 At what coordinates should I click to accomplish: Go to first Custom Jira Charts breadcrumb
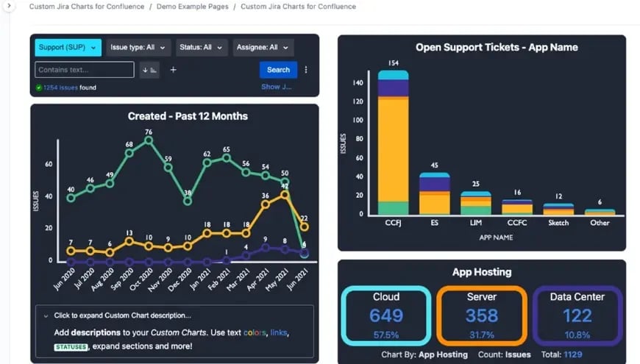coord(87,7)
